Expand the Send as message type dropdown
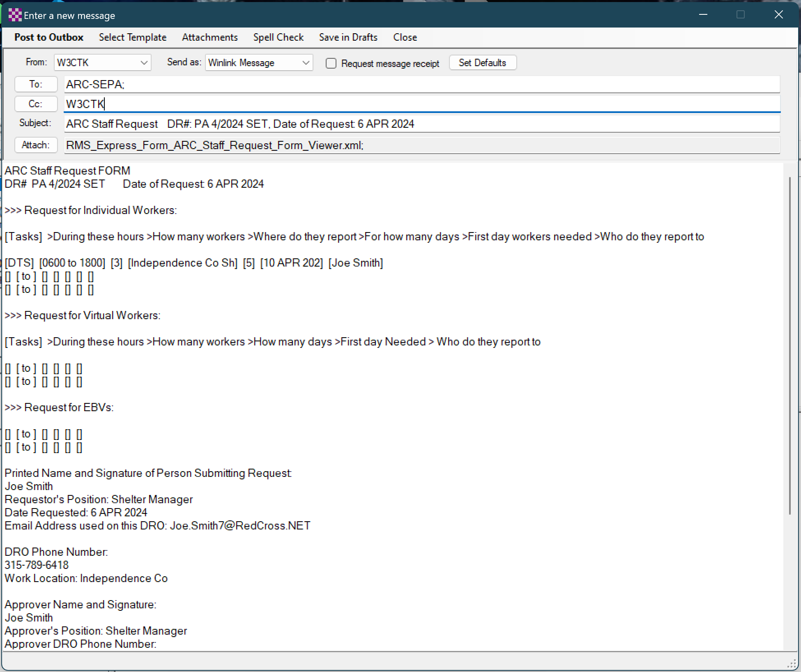This screenshot has height=672, width=801. [x=306, y=63]
